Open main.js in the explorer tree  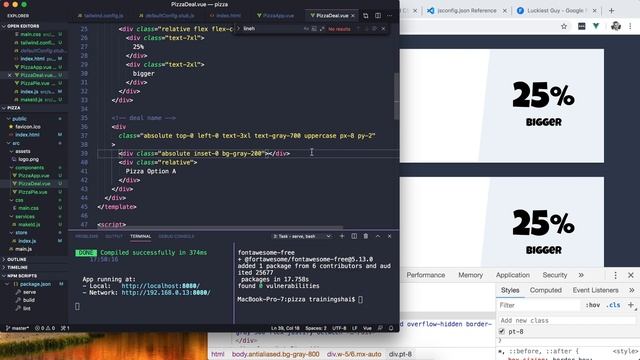tap(23, 249)
